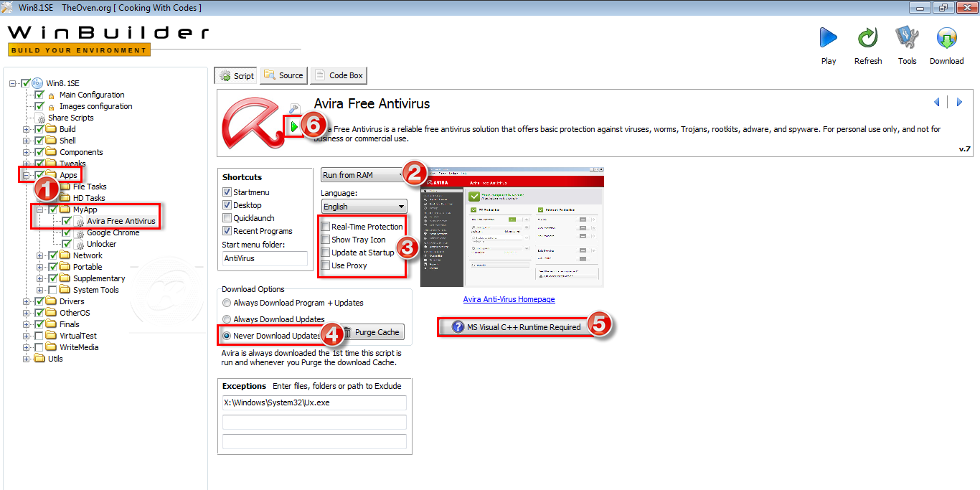This screenshot has width=980, height=490.
Task: Select Always Download Program + Updates
Action: pyautogui.click(x=227, y=303)
